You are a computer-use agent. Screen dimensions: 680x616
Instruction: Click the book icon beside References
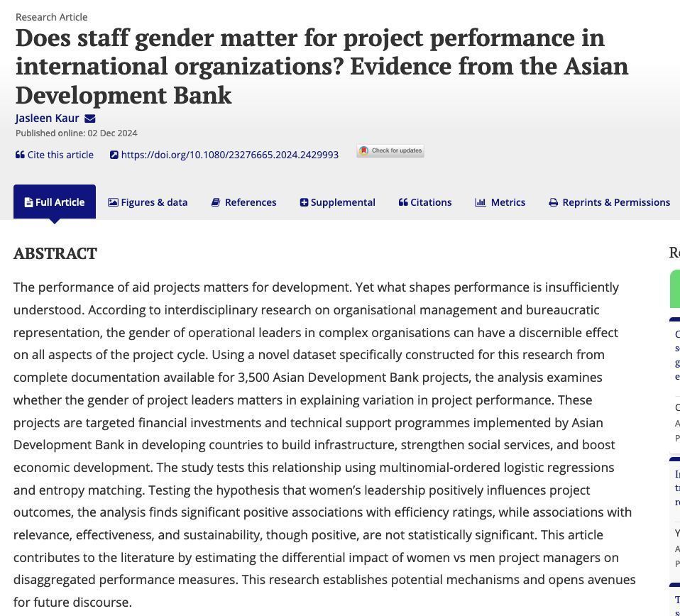point(216,202)
